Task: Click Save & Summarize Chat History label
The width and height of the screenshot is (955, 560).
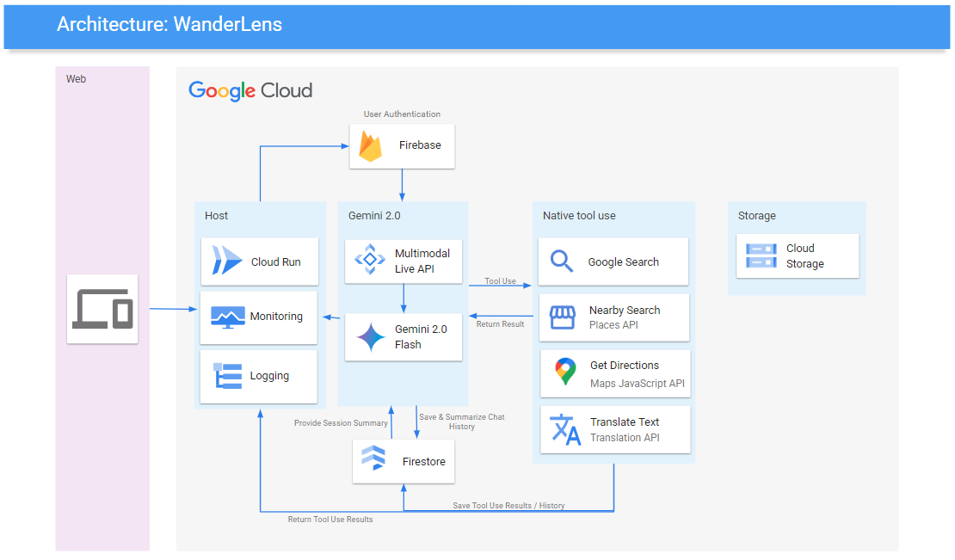Action: pos(462,422)
